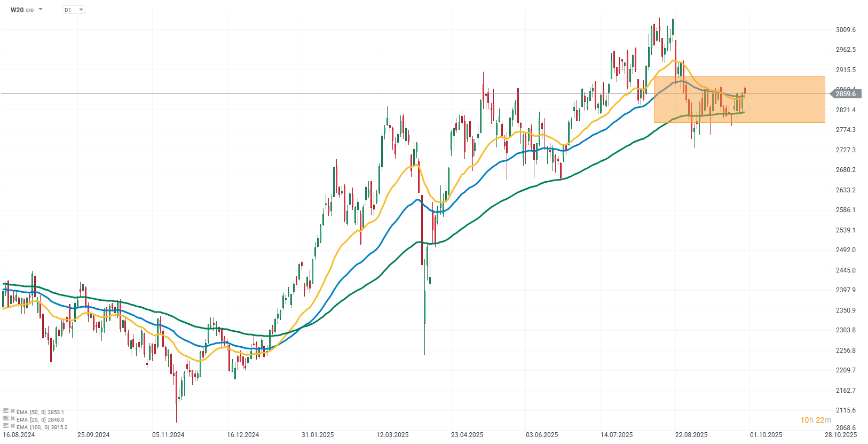The image size is (868, 444).
Task: Open settings for the EMA 100 indicator
Action: tap(6, 426)
